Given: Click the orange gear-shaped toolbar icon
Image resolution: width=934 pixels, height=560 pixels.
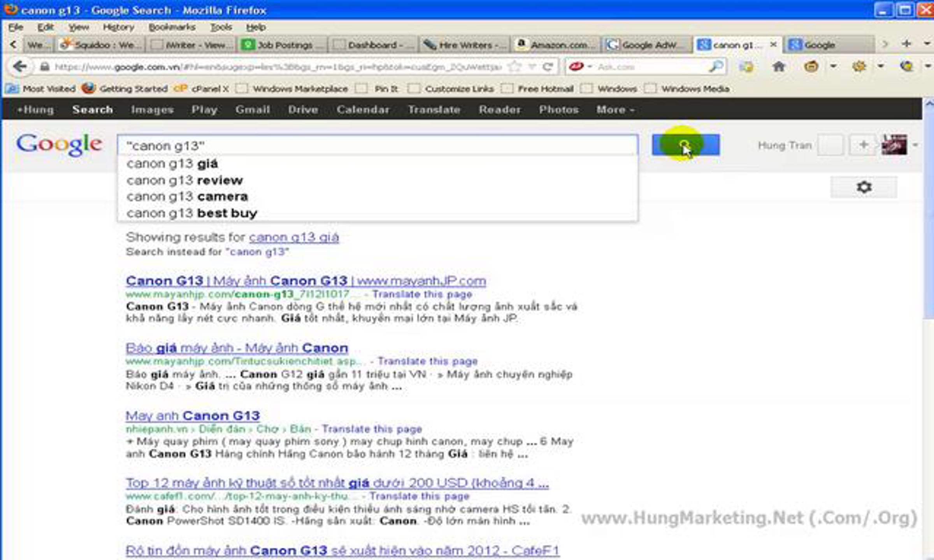Looking at the screenshot, I should point(859,67).
